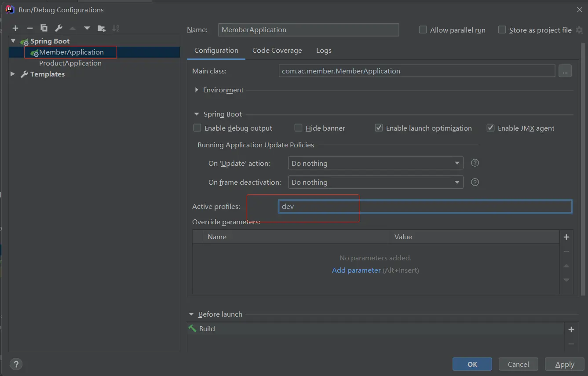This screenshot has height=376, width=588.
Task: Expand the Templates tree node
Action: click(13, 74)
